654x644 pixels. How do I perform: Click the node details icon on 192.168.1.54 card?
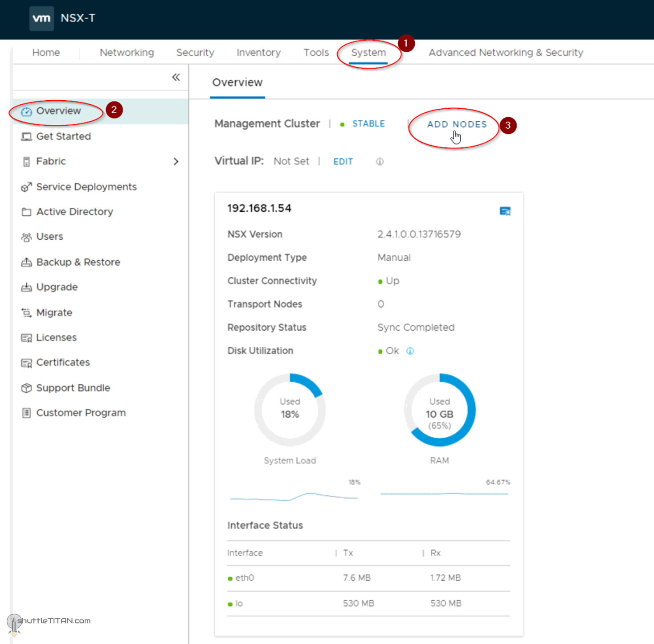505,211
